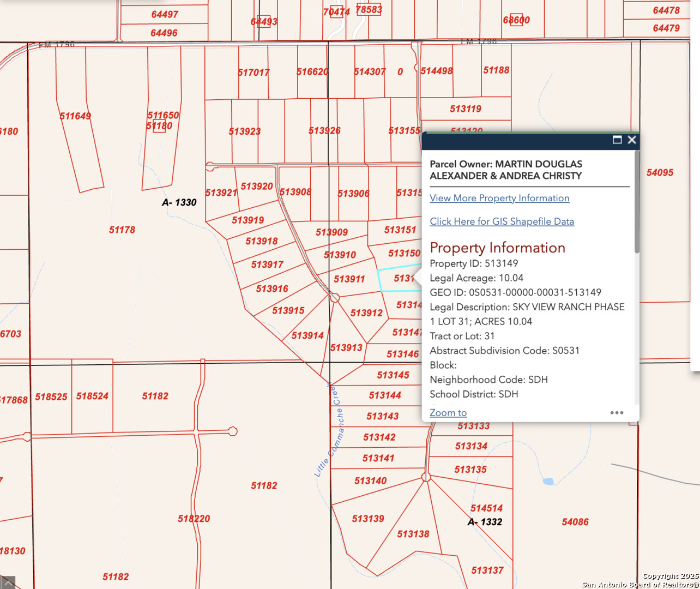This screenshot has height=589, width=700.
Task: Click parcel 513916 on the map
Action: [x=271, y=289]
